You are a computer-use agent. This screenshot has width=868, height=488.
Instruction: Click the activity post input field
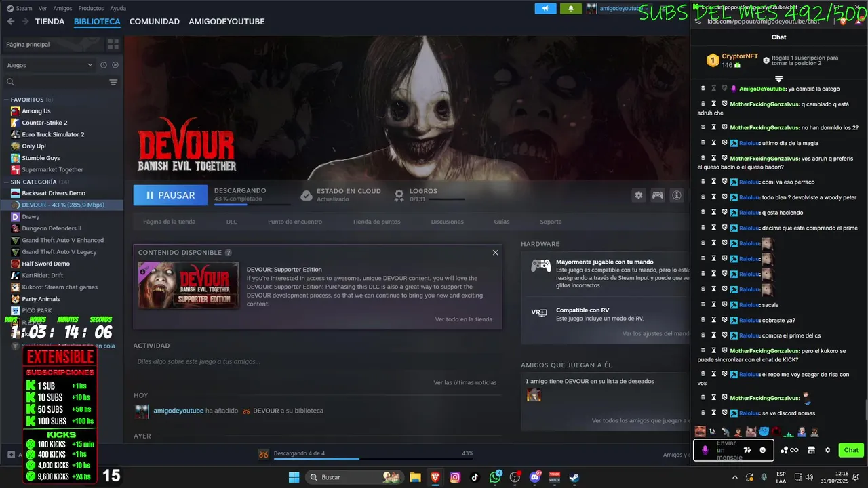point(317,361)
